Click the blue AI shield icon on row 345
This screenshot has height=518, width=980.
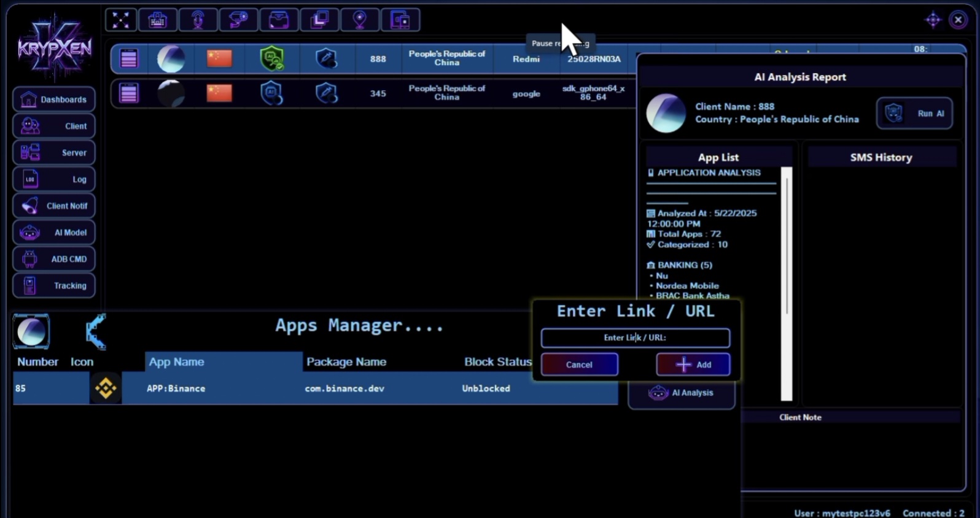[272, 93]
